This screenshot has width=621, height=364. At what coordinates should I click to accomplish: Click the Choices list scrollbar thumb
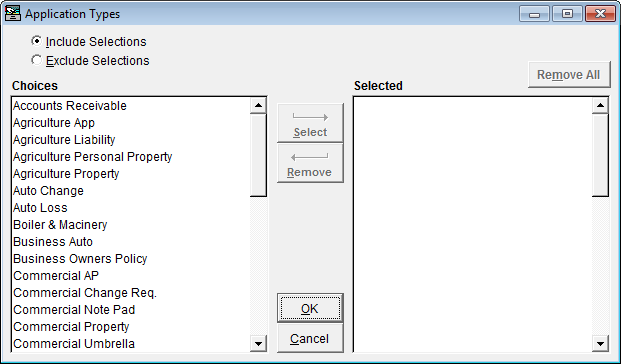coord(258,155)
